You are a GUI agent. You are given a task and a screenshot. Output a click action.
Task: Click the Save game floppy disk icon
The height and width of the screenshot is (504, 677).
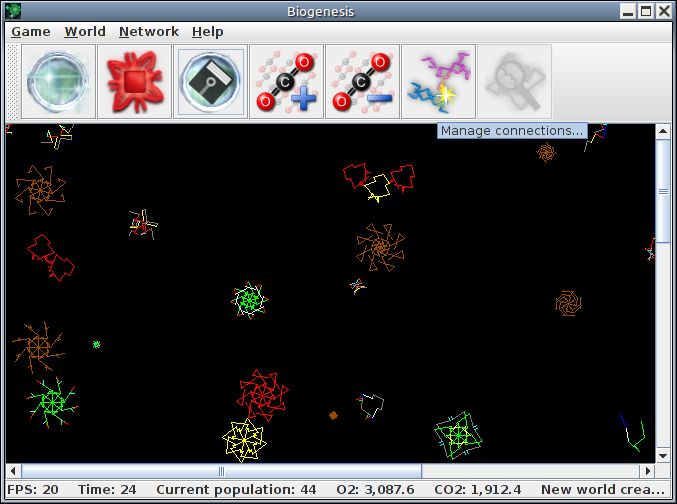[210, 81]
